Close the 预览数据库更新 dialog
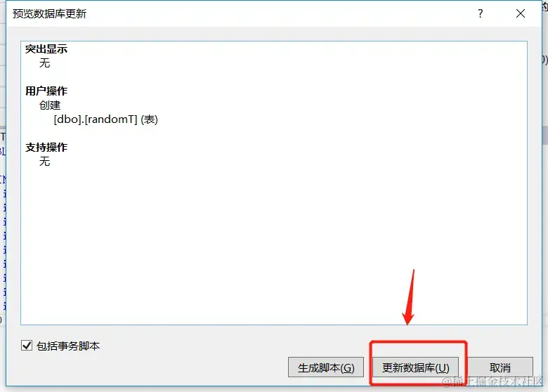The image size is (548, 392). point(521,13)
